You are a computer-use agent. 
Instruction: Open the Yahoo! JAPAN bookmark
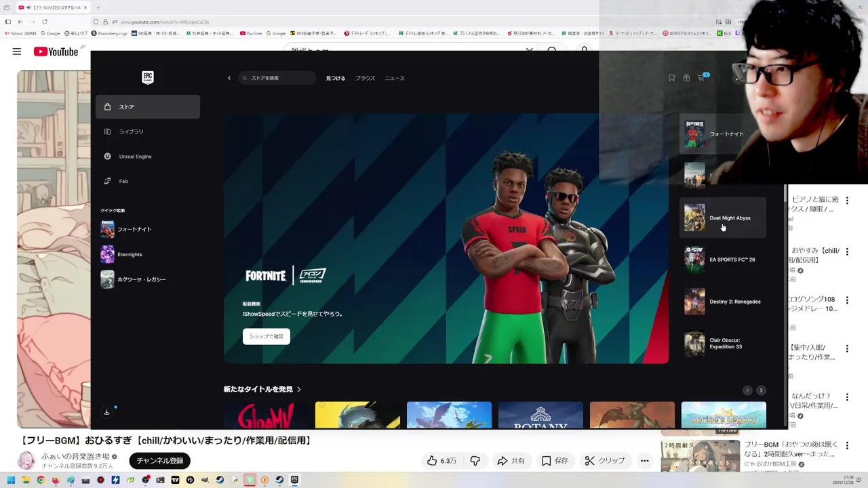click(20, 33)
